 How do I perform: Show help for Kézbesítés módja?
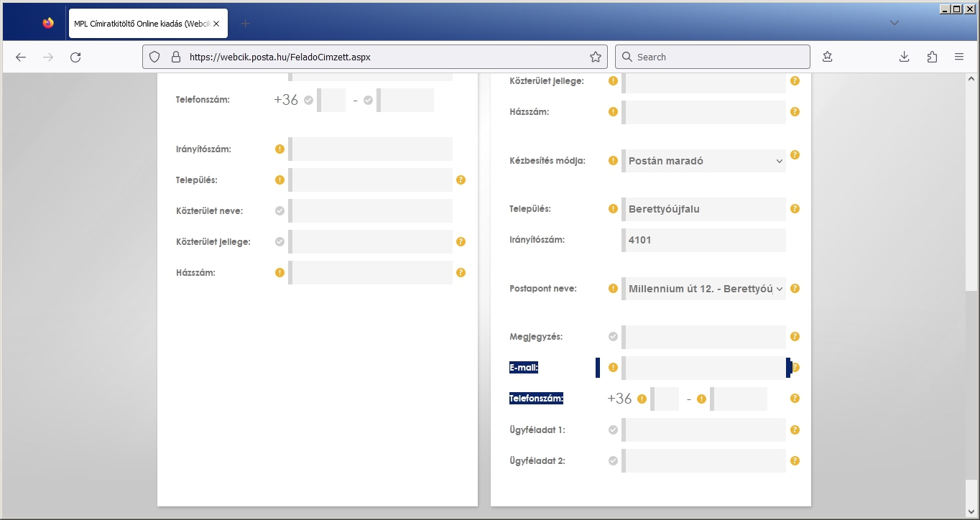(x=795, y=154)
